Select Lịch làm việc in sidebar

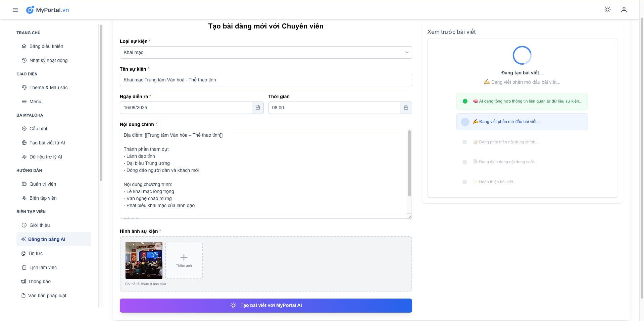click(x=43, y=267)
